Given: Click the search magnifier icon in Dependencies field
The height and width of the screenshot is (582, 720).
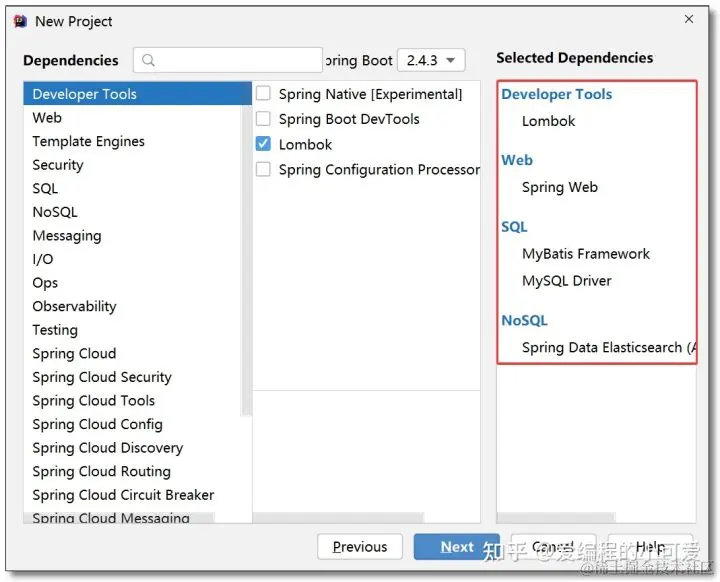Looking at the screenshot, I should coord(148,60).
